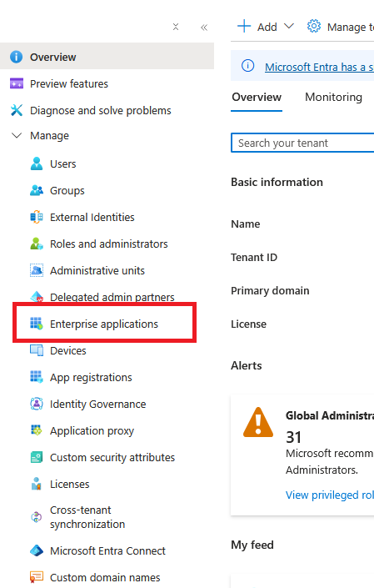374x588 pixels.
Task: Click the Microsoft Entra has a banner link
Action: pyautogui.click(x=319, y=67)
